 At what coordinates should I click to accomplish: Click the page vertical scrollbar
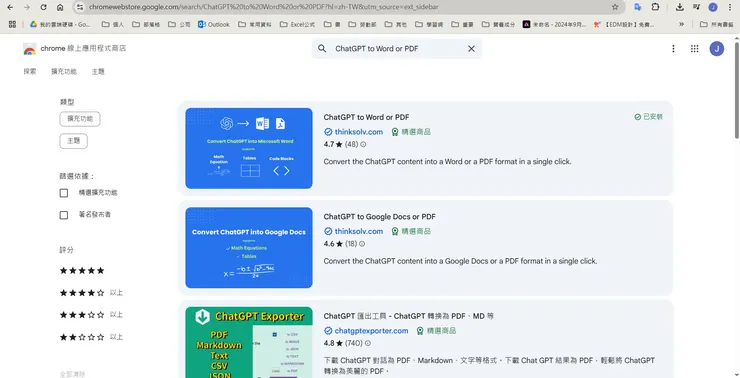tap(736, 90)
